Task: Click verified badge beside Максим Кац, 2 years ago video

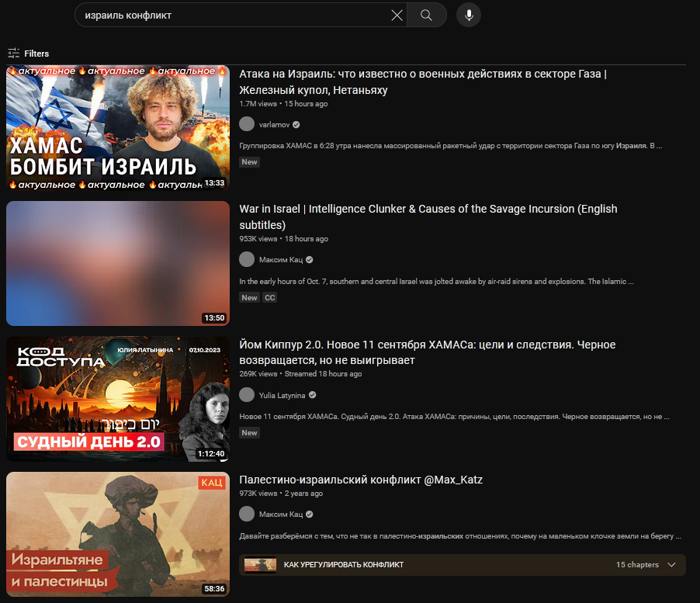Action: (310, 515)
